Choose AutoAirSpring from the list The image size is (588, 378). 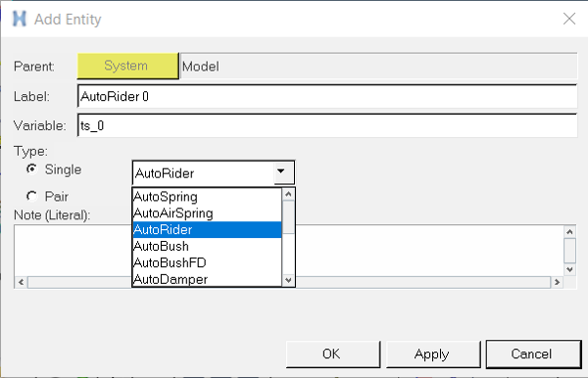click(x=207, y=213)
